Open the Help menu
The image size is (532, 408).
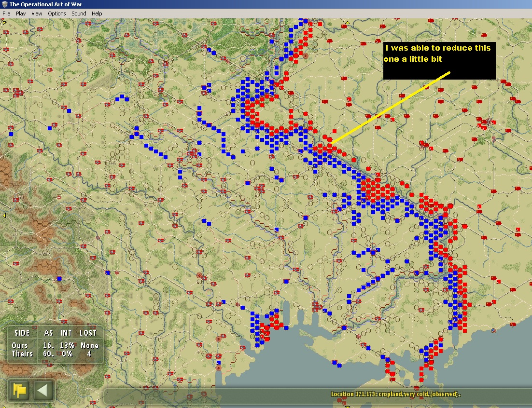(x=97, y=14)
